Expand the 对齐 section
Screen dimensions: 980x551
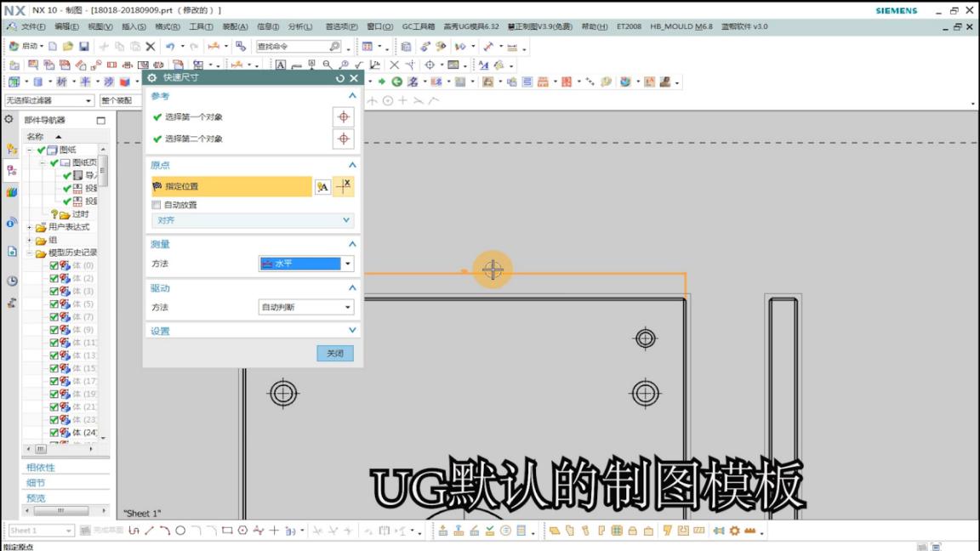(x=253, y=220)
